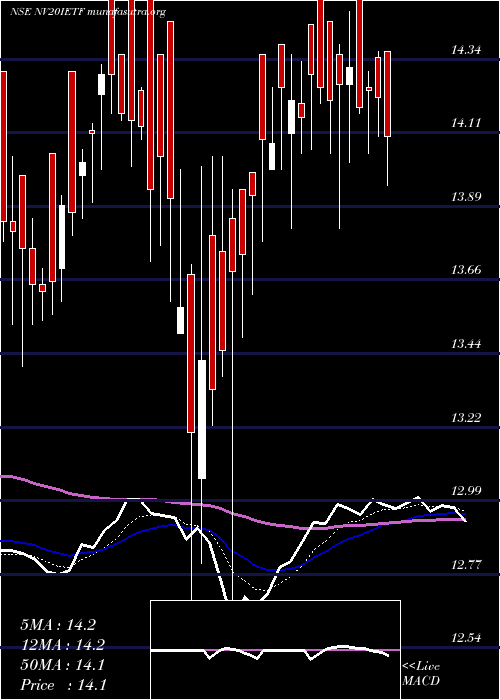Click the 13.22 price axis label
500x700 pixels.
pyautogui.click(x=466, y=417)
